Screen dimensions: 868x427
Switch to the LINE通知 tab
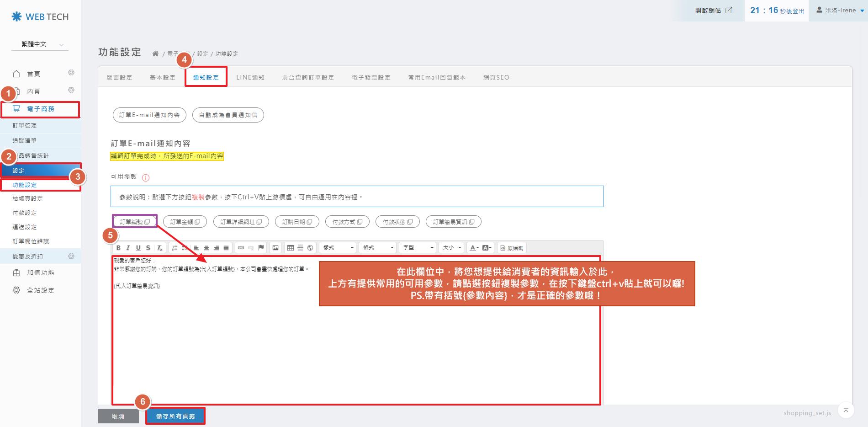250,77
